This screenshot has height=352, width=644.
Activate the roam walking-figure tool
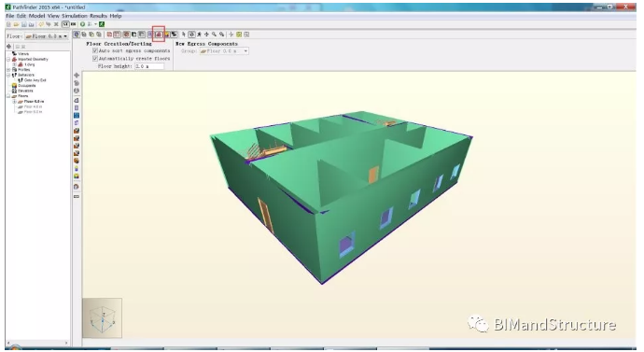click(x=199, y=35)
